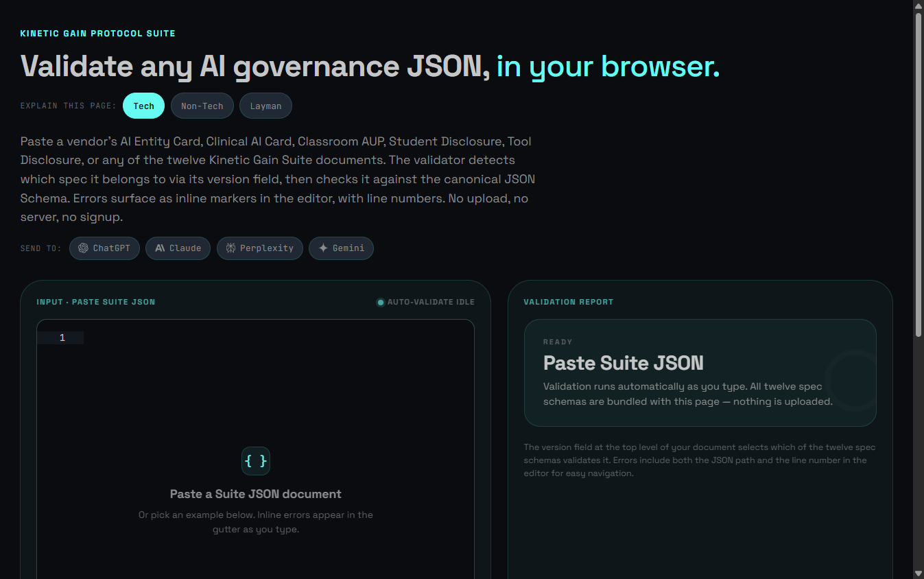Send page to Claude
924x579 pixels.
pyautogui.click(x=178, y=248)
